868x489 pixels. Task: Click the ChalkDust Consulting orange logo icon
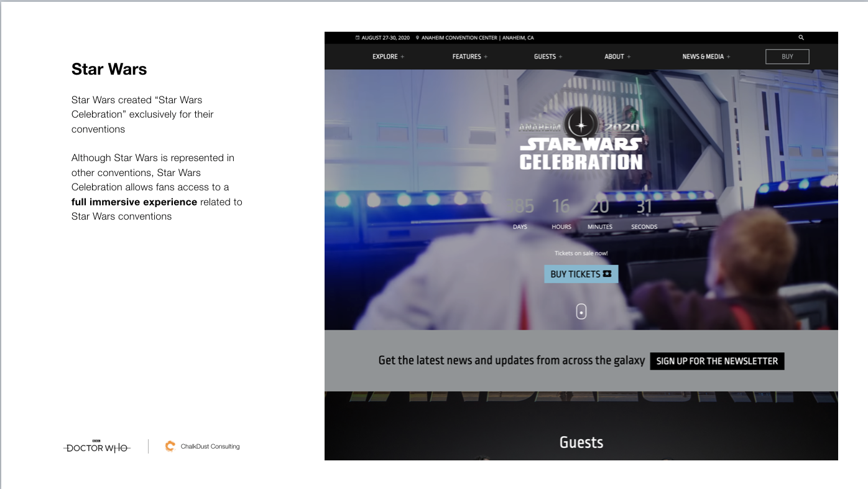coord(170,446)
